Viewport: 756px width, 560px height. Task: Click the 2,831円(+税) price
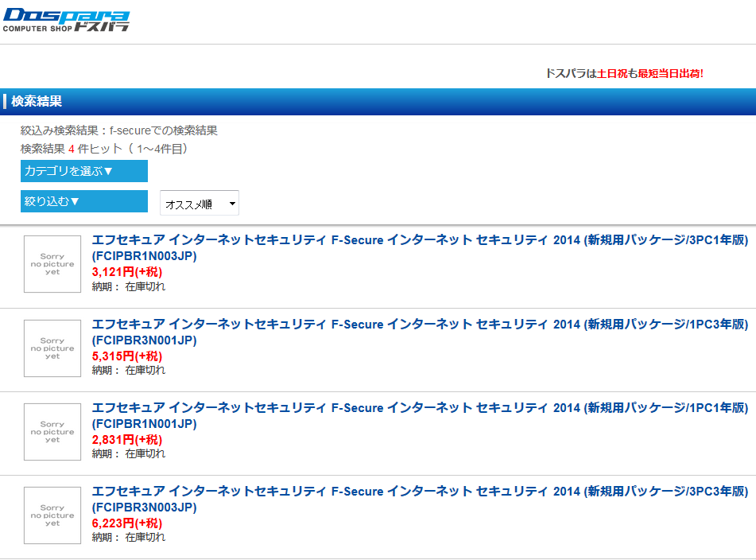127,439
